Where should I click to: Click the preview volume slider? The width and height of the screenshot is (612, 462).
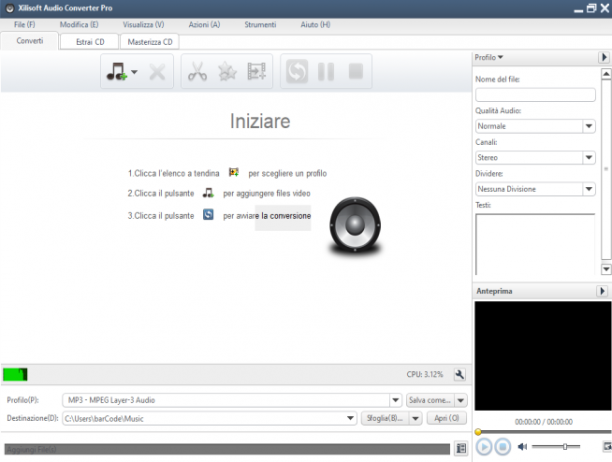[556, 446]
